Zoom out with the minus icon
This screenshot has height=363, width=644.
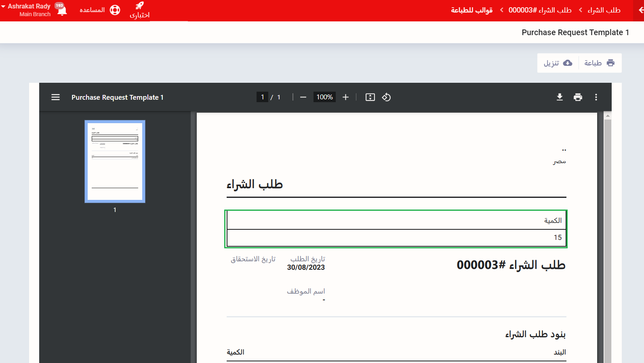[303, 97]
